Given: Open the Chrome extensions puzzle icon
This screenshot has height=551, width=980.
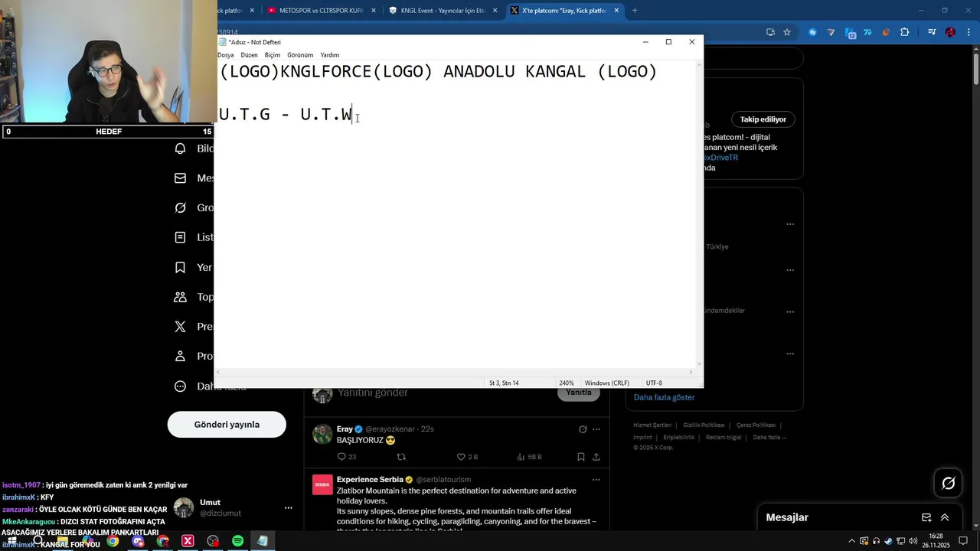Looking at the screenshot, I should [x=905, y=32].
